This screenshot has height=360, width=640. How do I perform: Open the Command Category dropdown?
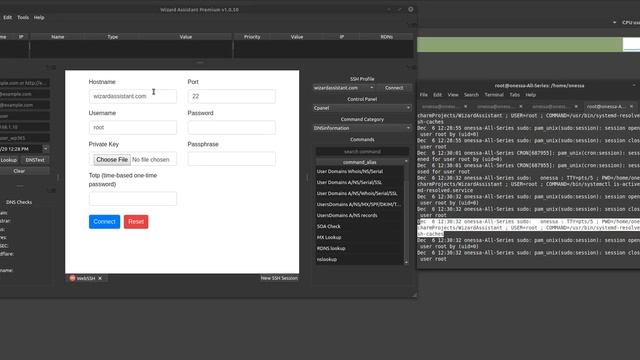click(362, 128)
